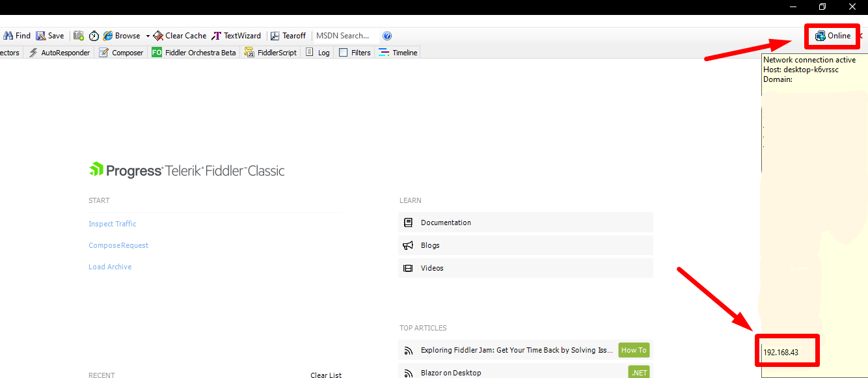Click the Tearoff toolbar button
The height and width of the screenshot is (378, 868).
(x=288, y=36)
